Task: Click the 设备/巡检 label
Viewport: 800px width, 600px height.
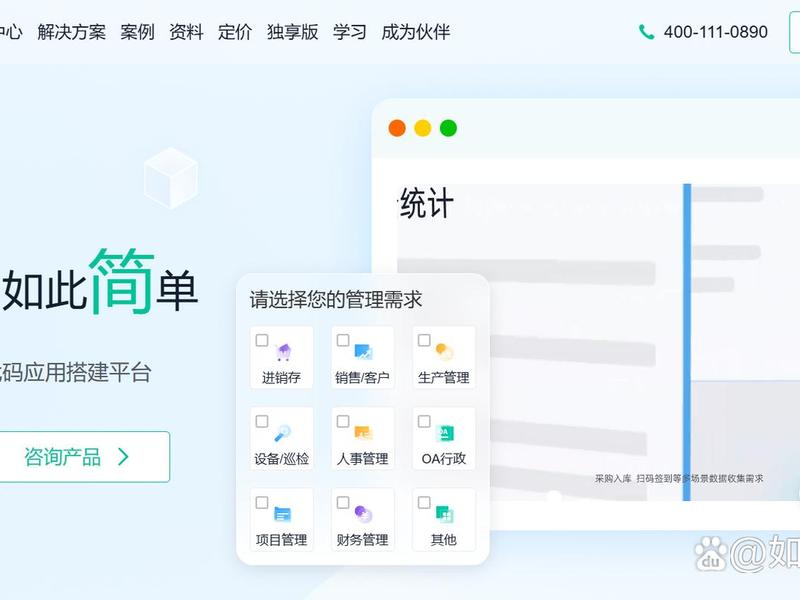Action: tap(282, 459)
